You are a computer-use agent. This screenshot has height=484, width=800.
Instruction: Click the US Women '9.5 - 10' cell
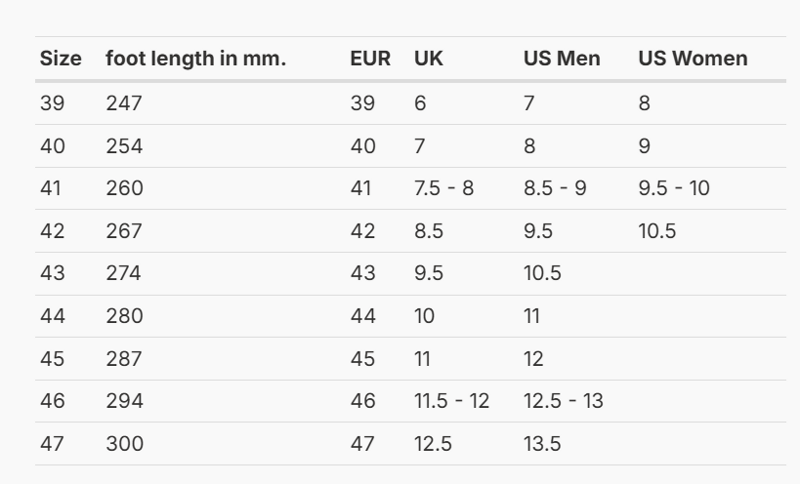(x=674, y=188)
